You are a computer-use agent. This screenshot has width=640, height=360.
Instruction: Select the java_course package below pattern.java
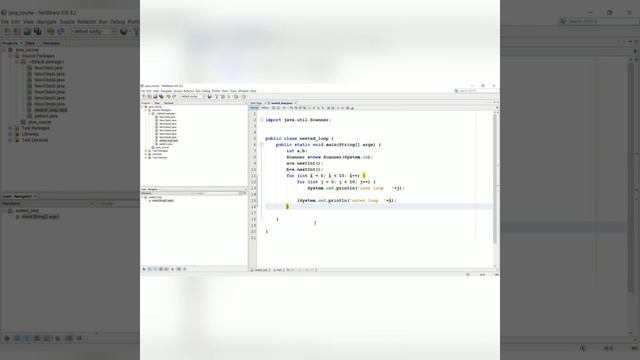(x=162, y=147)
